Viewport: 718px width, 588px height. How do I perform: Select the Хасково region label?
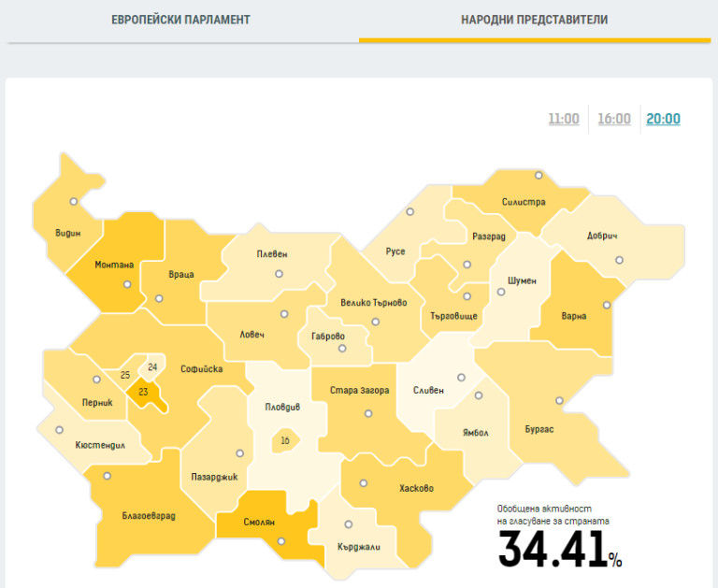tap(415, 487)
